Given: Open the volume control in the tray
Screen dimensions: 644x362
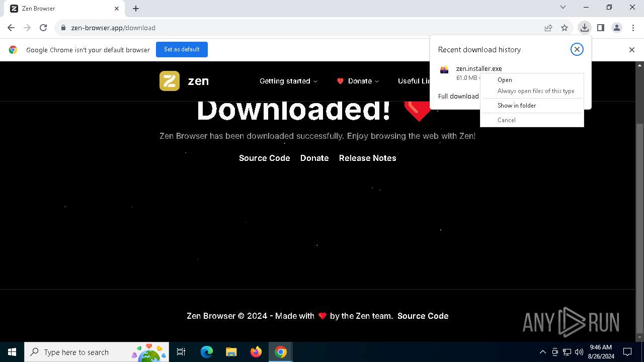Looking at the screenshot, I should (x=579, y=352).
